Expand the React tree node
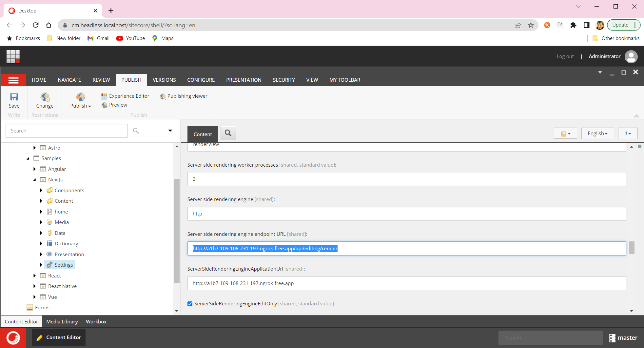 tap(35, 276)
